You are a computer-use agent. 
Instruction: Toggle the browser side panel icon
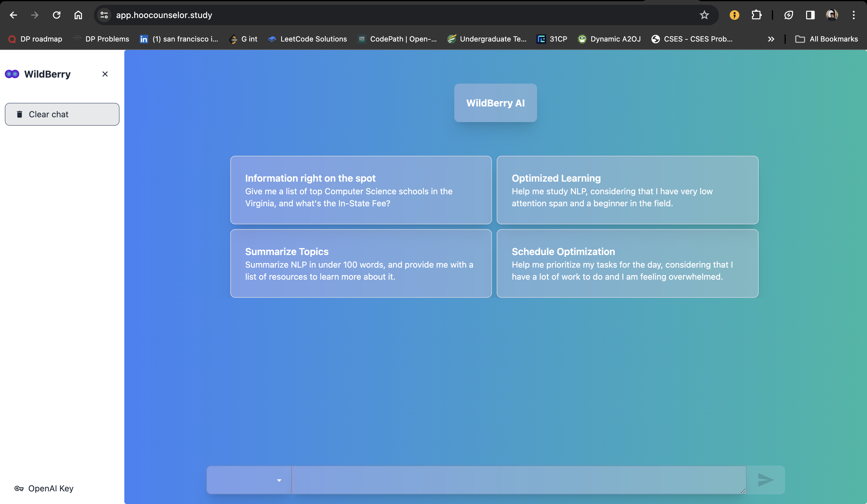[810, 15]
